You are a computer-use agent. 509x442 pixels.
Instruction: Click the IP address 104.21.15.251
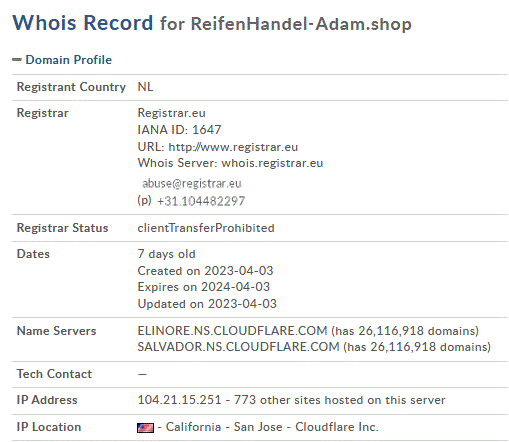(179, 400)
